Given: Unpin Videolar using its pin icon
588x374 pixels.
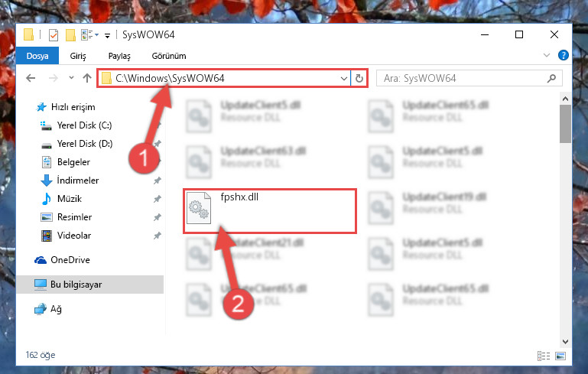Looking at the screenshot, I should click(158, 236).
